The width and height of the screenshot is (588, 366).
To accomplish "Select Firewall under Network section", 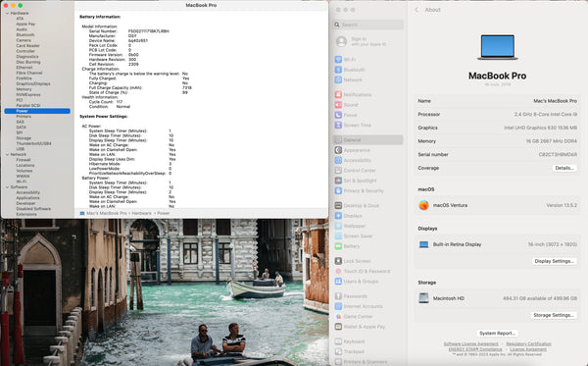I will 24,160.
